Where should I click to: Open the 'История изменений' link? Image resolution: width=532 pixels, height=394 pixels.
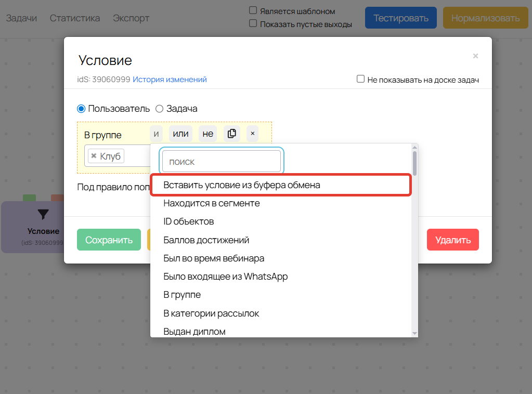click(x=170, y=80)
